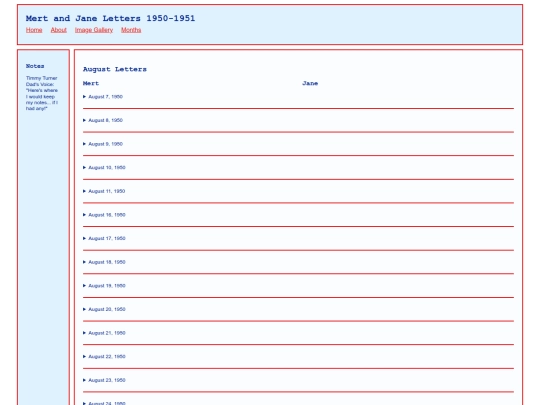The height and width of the screenshot is (405, 540).
Task: Expand the August 8, 1950 letter
Action: (103, 120)
